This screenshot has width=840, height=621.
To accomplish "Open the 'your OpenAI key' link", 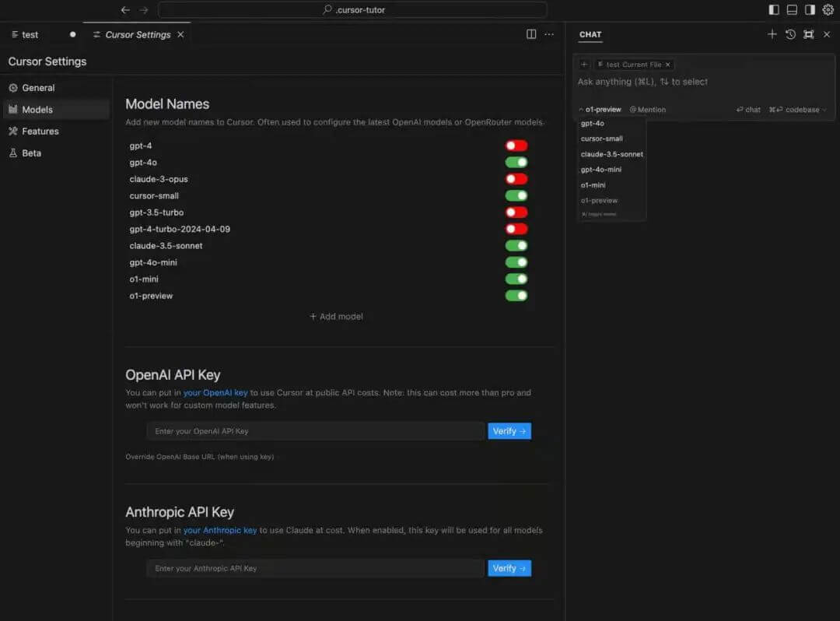I will (x=215, y=393).
